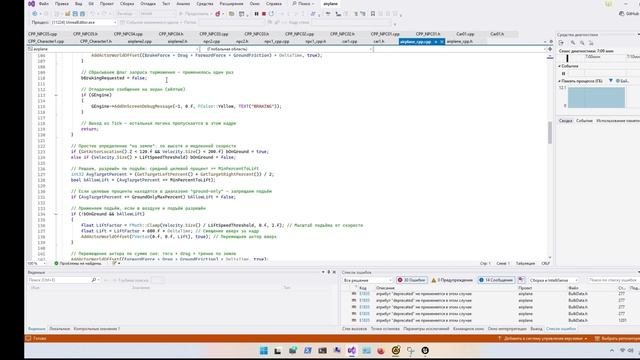Open the diagnostics tool selection icon

[561, 42]
